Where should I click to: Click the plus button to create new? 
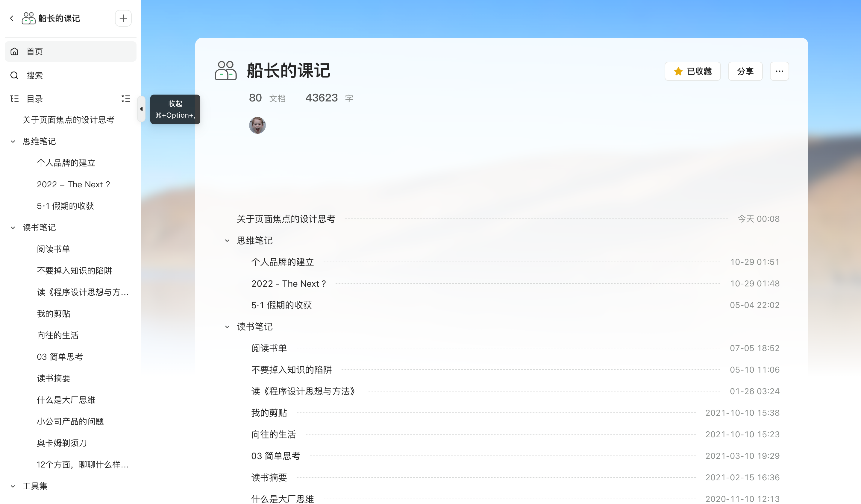point(123,18)
